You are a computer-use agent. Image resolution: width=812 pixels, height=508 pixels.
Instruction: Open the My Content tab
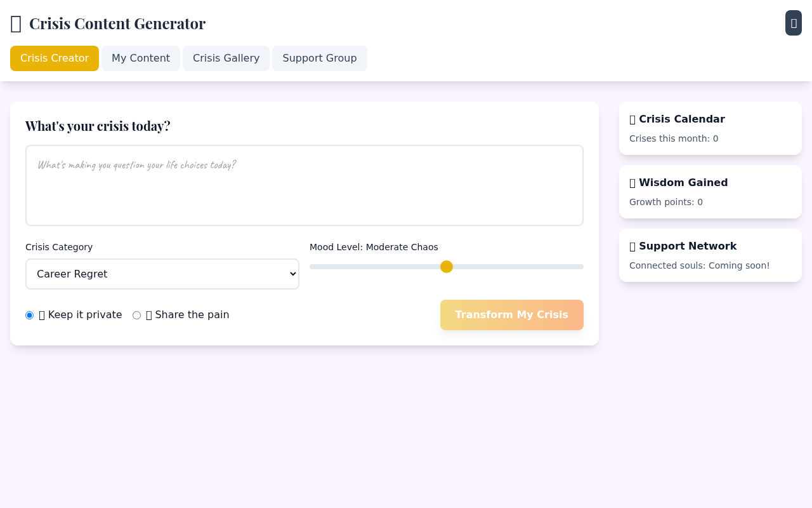[141, 58]
